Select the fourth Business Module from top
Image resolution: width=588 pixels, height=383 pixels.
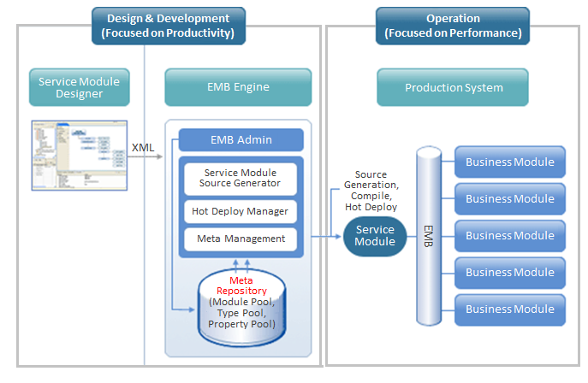[509, 273]
